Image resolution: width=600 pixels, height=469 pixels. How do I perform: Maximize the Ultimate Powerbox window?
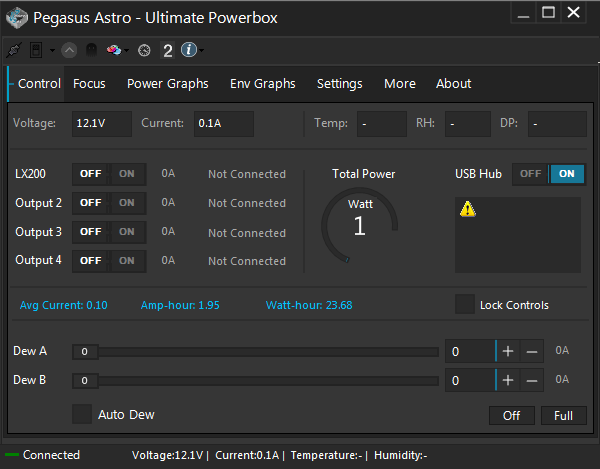click(548, 13)
